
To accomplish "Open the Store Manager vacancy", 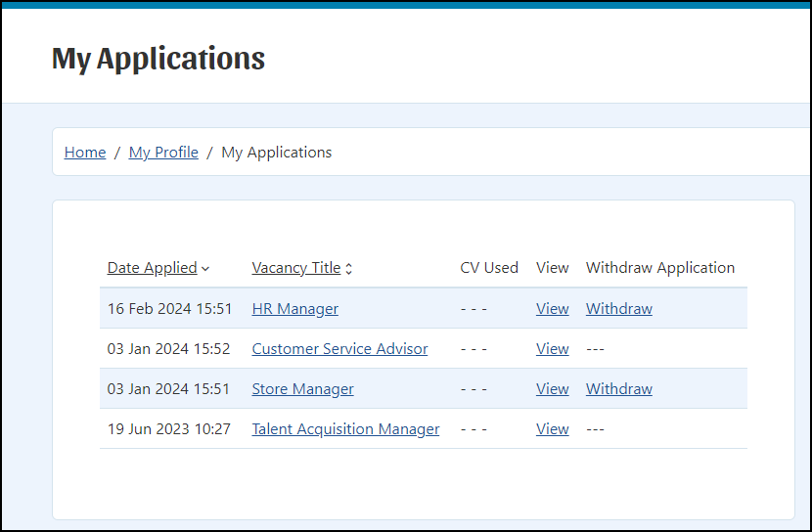I will click(x=303, y=388).
